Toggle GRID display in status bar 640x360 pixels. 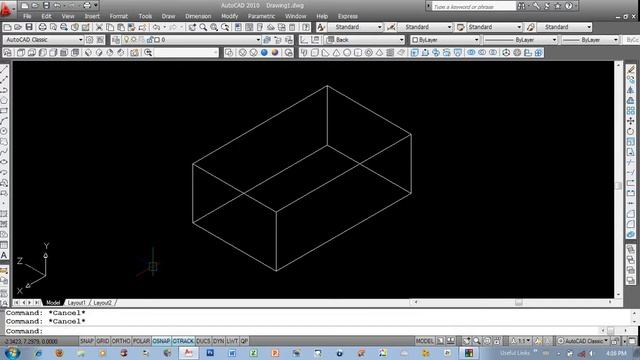(x=102, y=341)
